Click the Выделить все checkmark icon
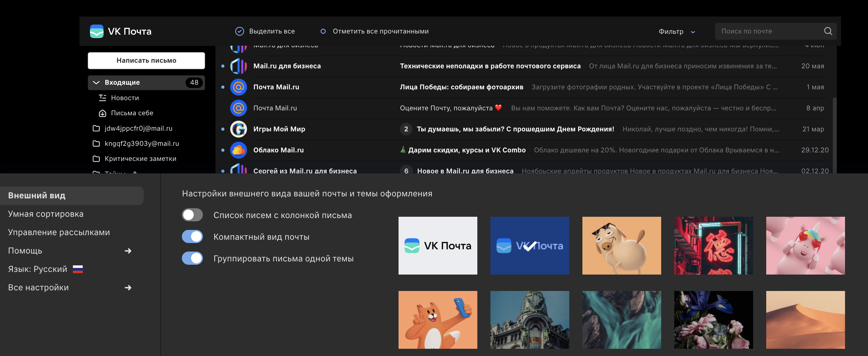Viewport: 868px width, 356px height. point(239,31)
